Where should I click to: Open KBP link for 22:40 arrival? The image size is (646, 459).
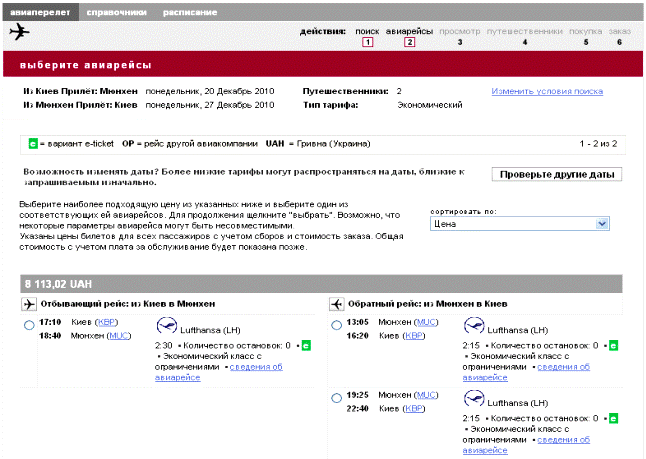click(x=414, y=409)
